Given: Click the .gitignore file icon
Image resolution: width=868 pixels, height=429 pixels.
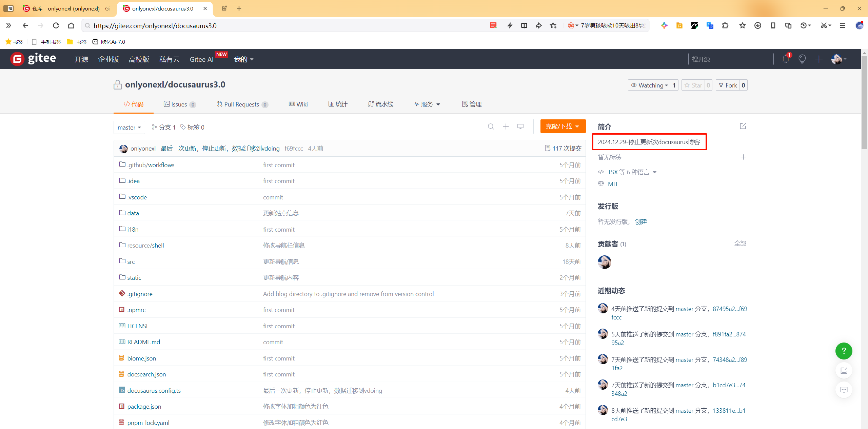Looking at the screenshot, I should tap(122, 293).
